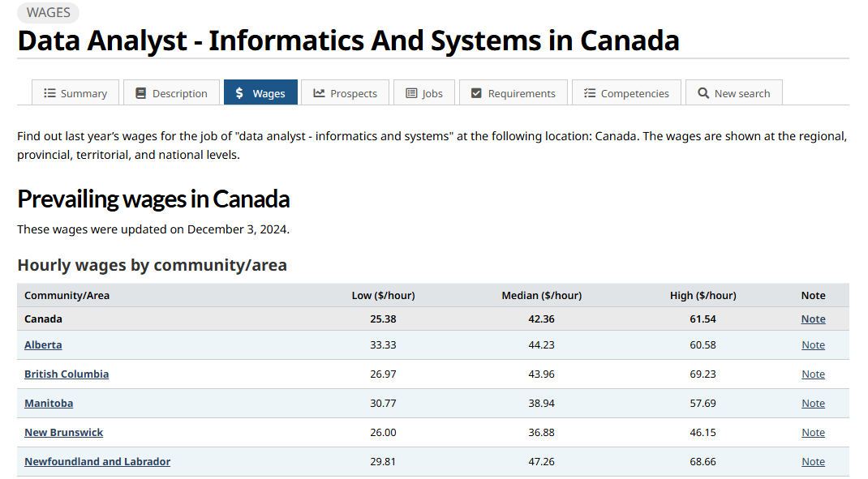
Task: View the Note for Canada row
Action: 813,319
